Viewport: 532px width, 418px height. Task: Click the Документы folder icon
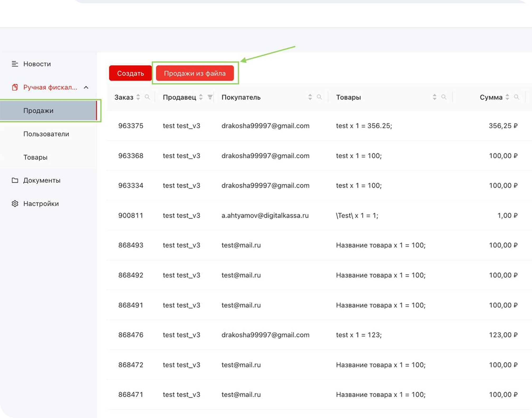point(15,180)
